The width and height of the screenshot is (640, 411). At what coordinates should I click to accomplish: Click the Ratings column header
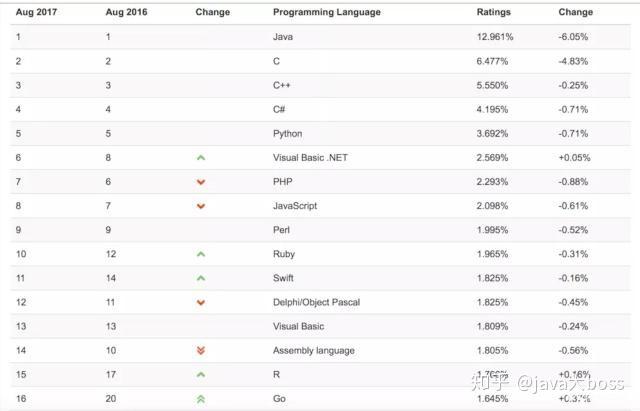click(x=493, y=12)
